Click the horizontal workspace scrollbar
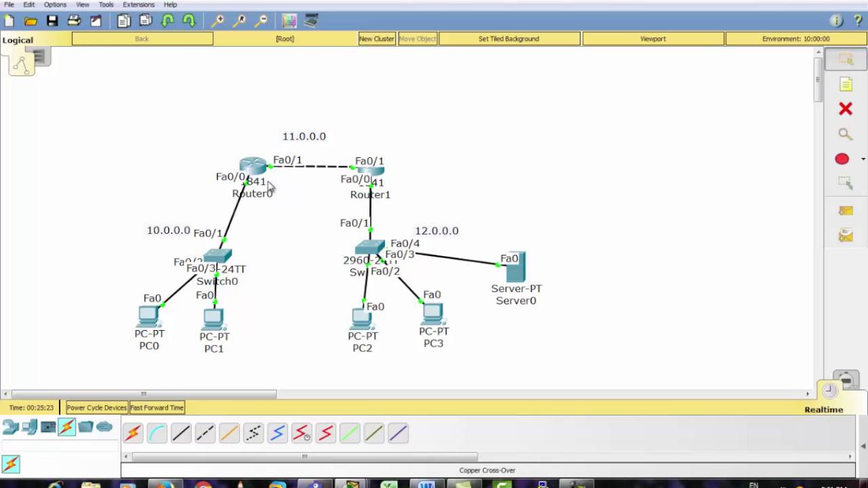The width and height of the screenshot is (868, 488). [144, 394]
